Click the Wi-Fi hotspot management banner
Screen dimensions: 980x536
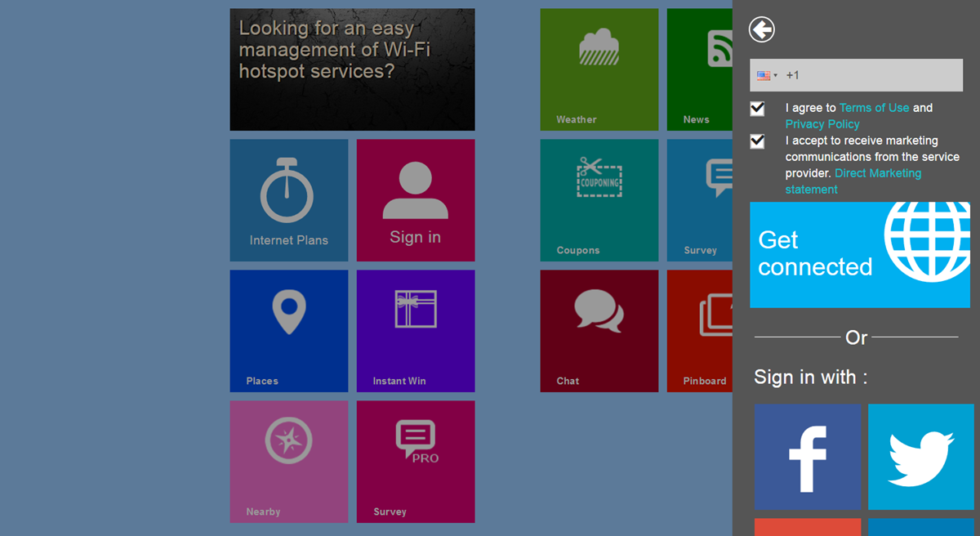pos(352,69)
